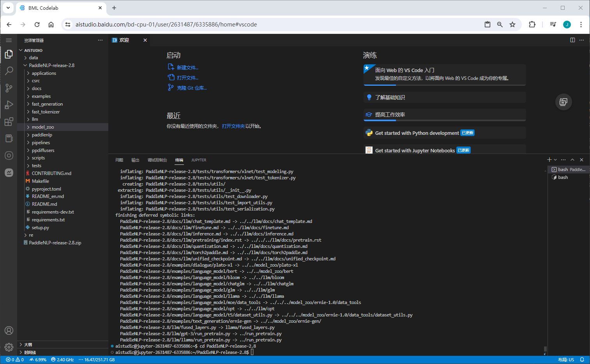
Task: Open the Manage gear icon
Action: 9,347
